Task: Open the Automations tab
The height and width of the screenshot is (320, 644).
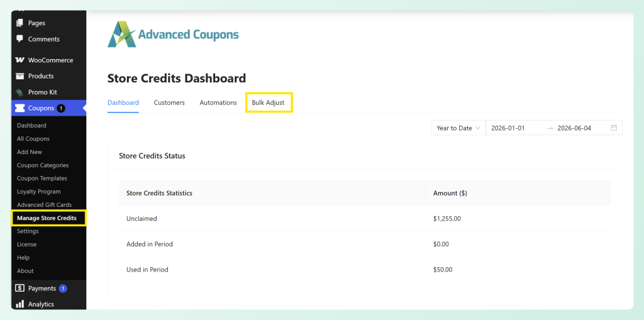Action: click(218, 102)
